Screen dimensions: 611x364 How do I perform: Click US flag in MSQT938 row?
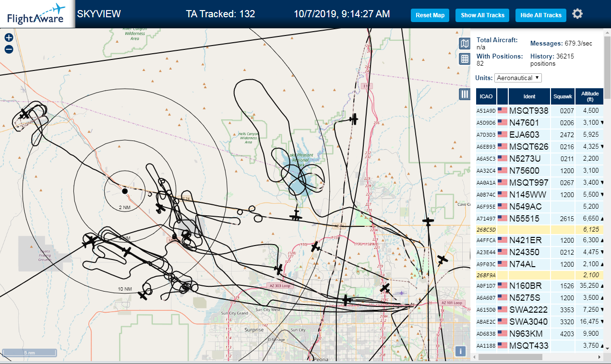(x=503, y=110)
